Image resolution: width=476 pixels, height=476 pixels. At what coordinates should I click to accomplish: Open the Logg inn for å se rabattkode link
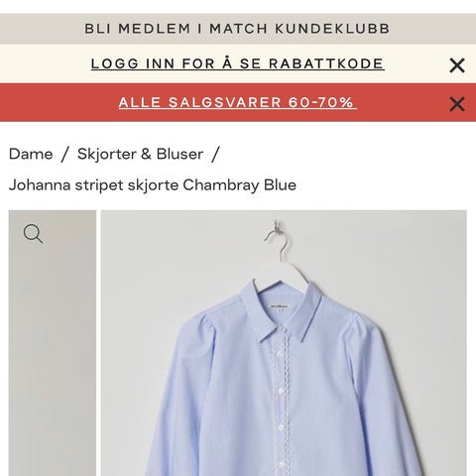pyautogui.click(x=238, y=63)
